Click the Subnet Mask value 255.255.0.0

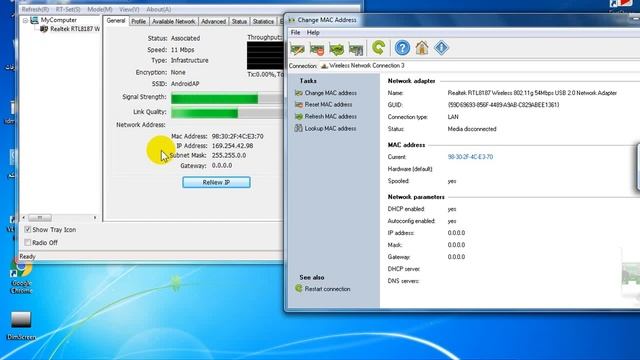click(x=229, y=156)
